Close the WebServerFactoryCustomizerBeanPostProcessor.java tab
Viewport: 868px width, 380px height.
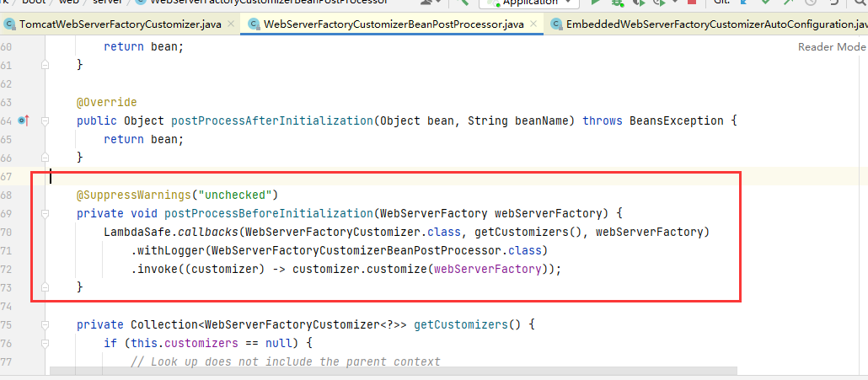(533, 24)
